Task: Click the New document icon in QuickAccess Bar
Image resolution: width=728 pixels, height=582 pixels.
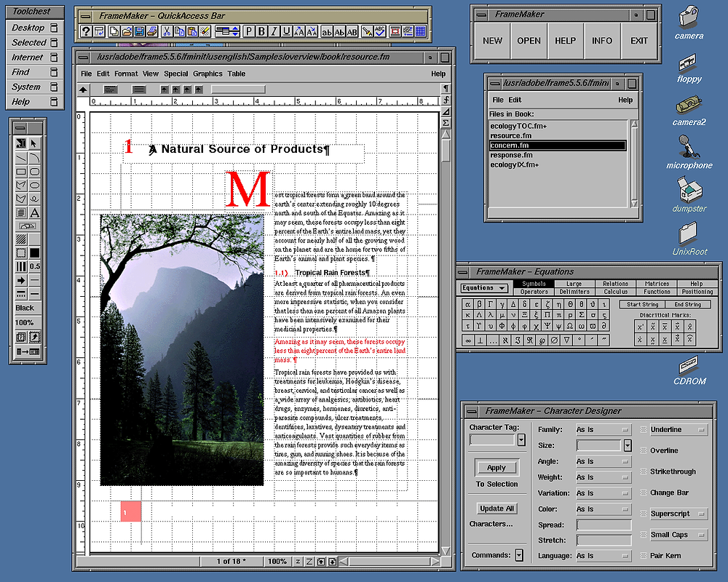Action: 114,31
